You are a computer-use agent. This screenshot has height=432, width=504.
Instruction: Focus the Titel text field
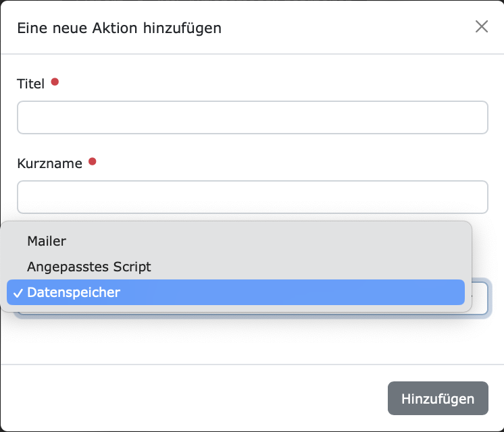[253, 117]
